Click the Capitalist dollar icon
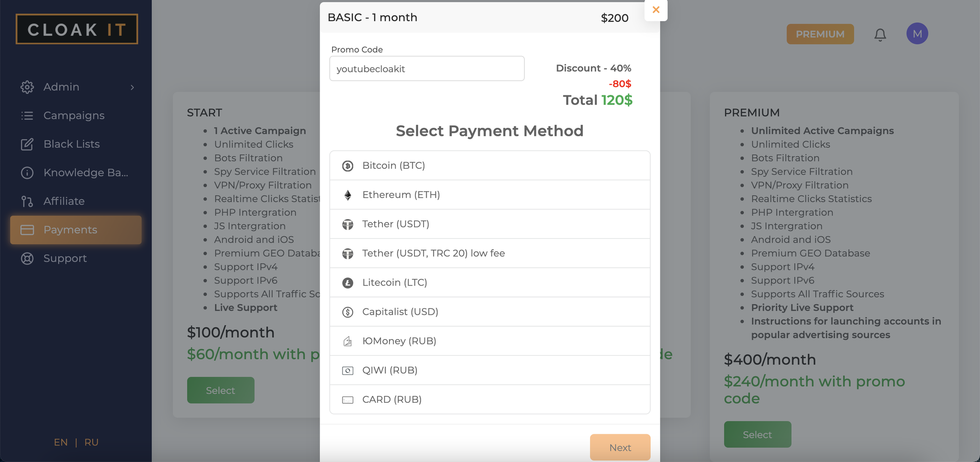Image resolution: width=980 pixels, height=462 pixels. pos(348,312)
